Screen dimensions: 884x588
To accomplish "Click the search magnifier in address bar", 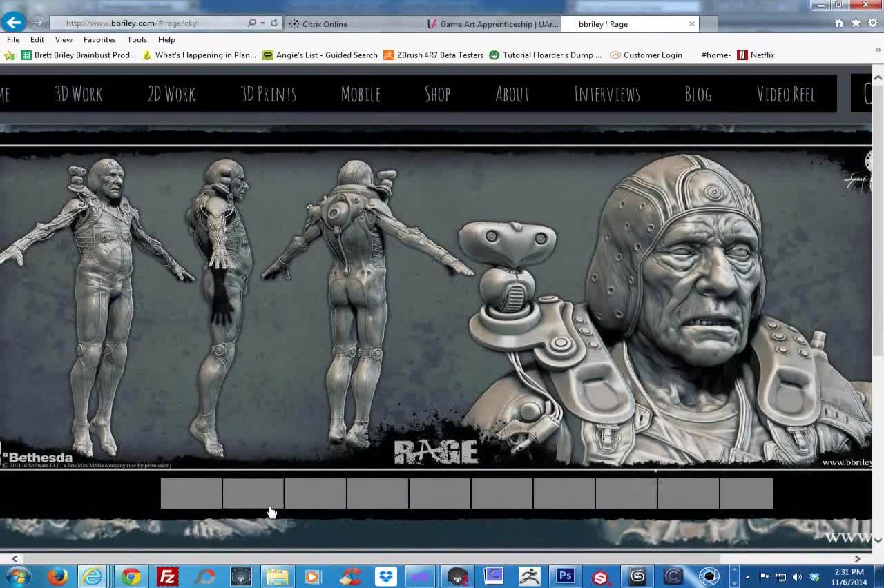I will 252,23.
